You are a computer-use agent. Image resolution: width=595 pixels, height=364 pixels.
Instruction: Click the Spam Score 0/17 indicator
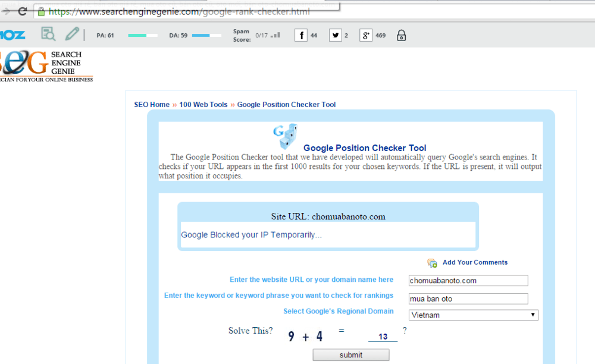tap(268, 35)
